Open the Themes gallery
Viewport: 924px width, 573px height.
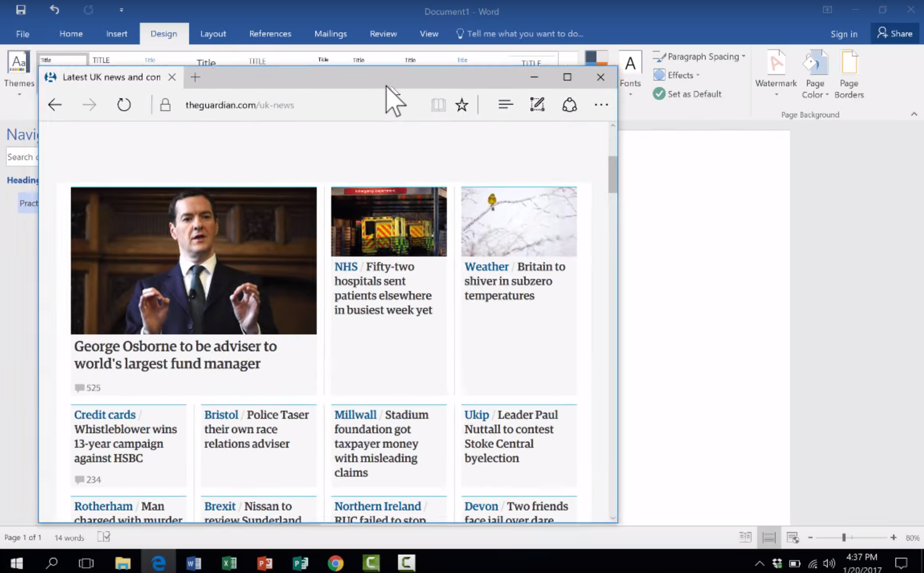[19, 73]
